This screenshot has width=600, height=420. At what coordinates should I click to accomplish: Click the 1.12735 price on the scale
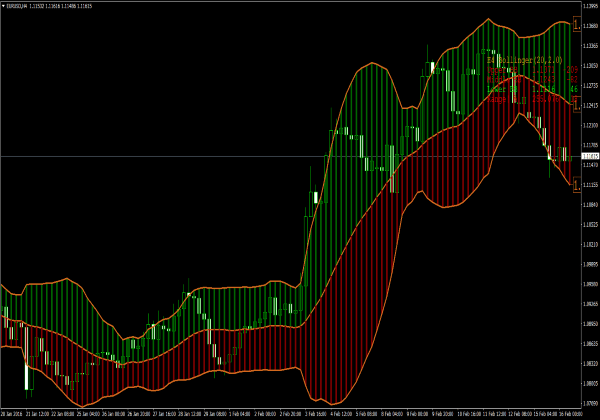(x=591, y=85)
